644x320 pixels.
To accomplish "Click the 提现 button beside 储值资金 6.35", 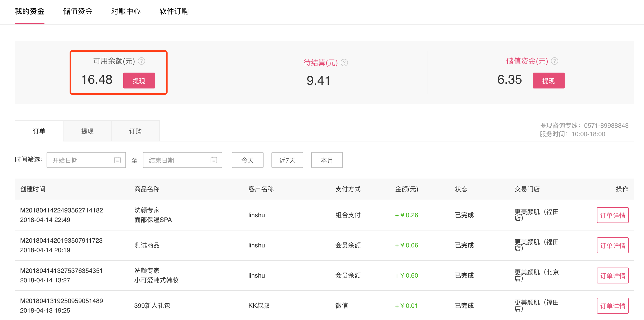I will coord(548,81).
